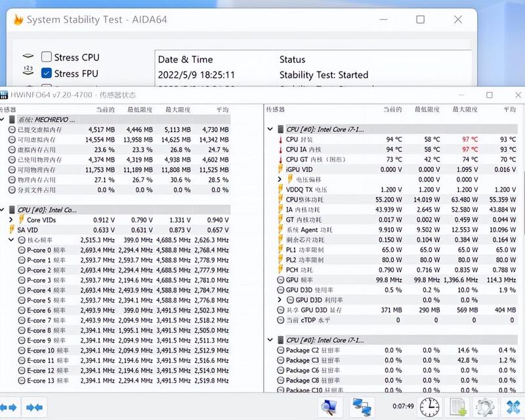Minimize the AIDA64 System Stability Test window

point(383,20)
